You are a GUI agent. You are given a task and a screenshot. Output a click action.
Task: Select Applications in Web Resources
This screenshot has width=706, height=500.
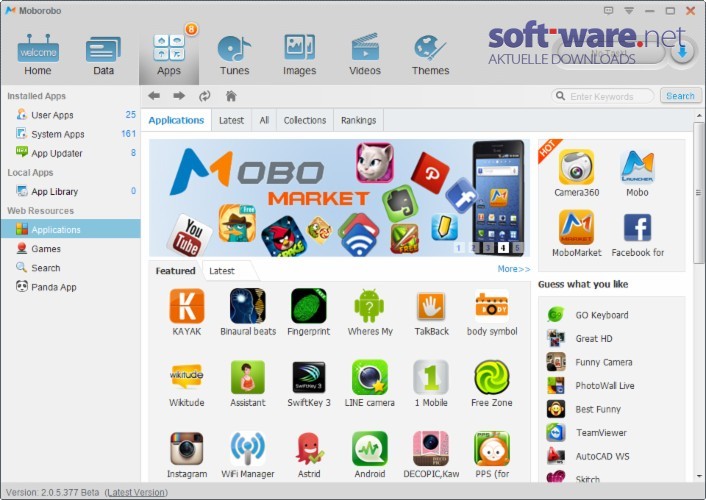coord(71,229)
